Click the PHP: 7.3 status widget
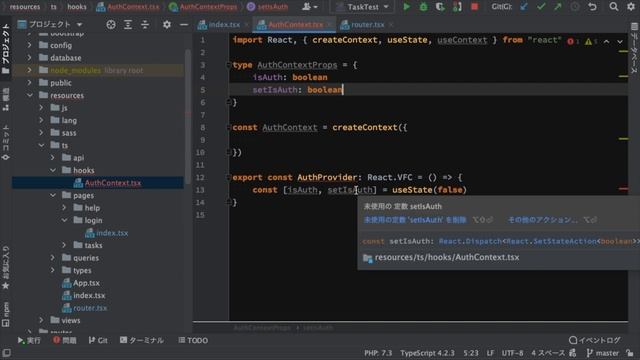This screenshot has height=360, width=640. [x=378, y=353]
